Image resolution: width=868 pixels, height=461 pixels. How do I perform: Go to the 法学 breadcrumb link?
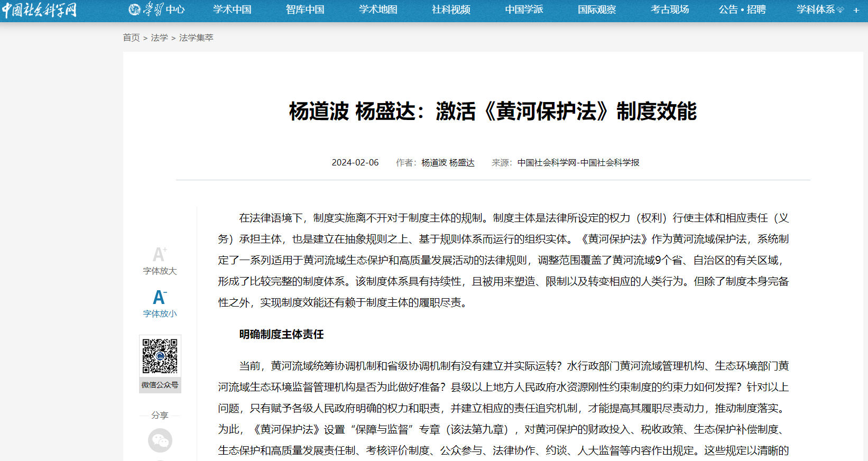(159, 38)
